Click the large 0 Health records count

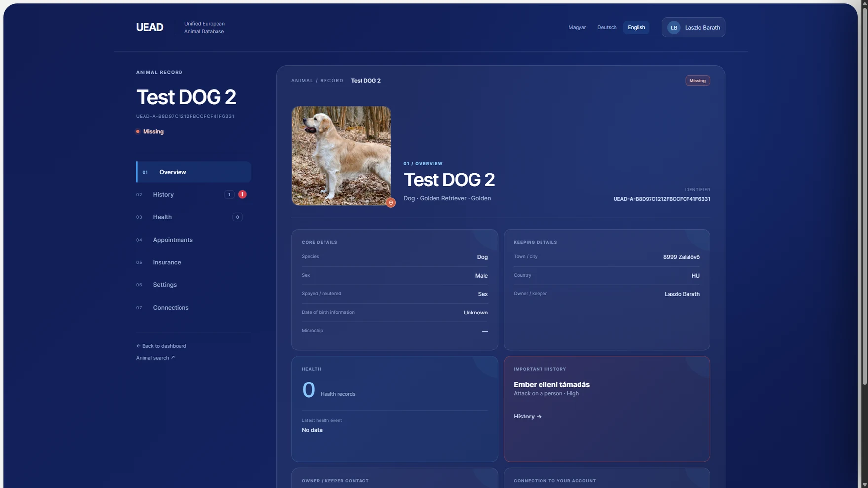pyautogui.click(x=309, y=390)
